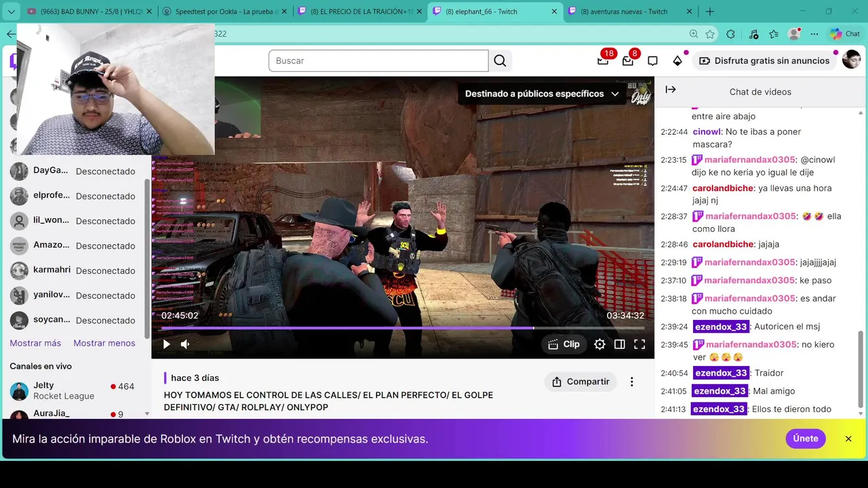
Task: Open media control music icon
Action: [x=753, y=34]
